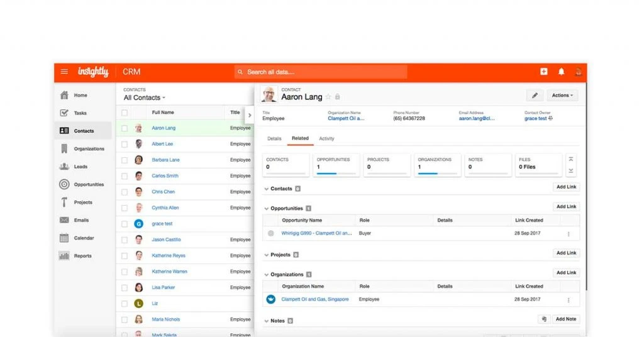Click the icon left of Add Note
This screenshot has height=337, width=644.
pyautogui.click(x=544, y=319)
